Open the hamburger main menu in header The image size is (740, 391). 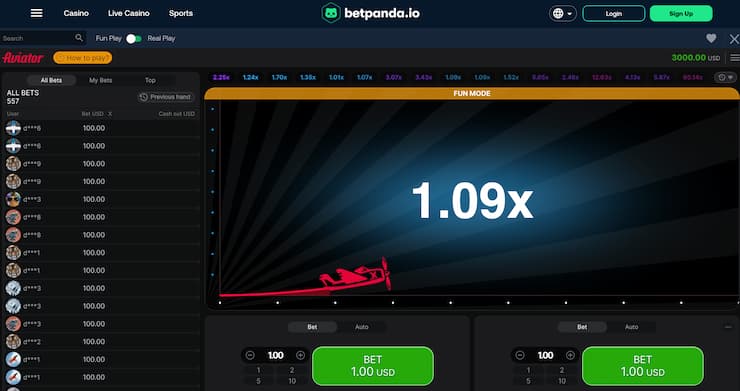[36, 13]
